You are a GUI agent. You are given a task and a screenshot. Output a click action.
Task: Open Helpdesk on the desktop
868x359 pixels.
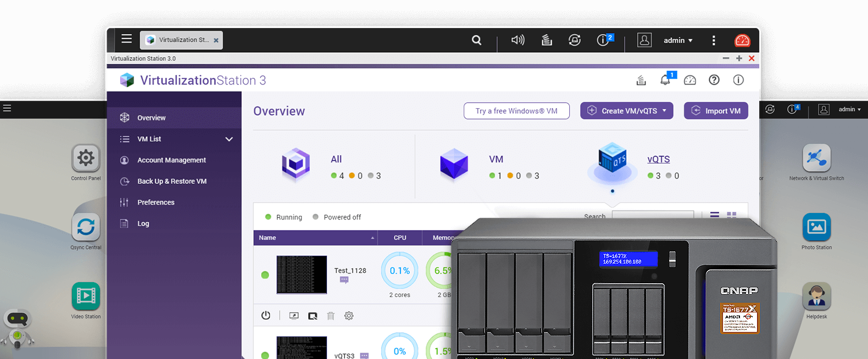[816, 296]
